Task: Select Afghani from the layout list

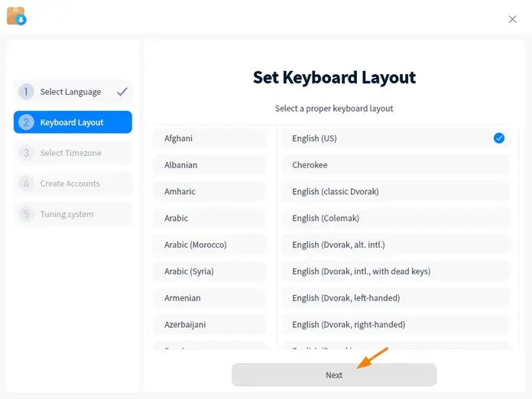Action: pos(210,138)
